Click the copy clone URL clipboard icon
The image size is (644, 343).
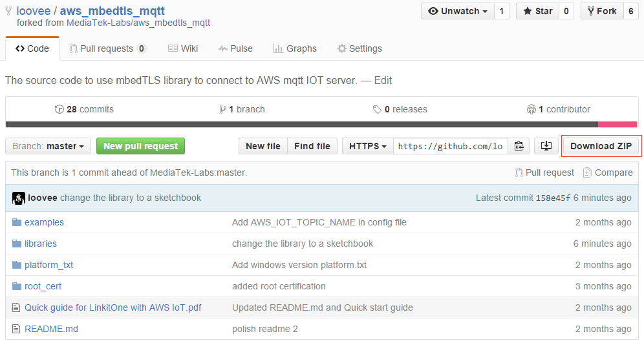click(519, 146)
